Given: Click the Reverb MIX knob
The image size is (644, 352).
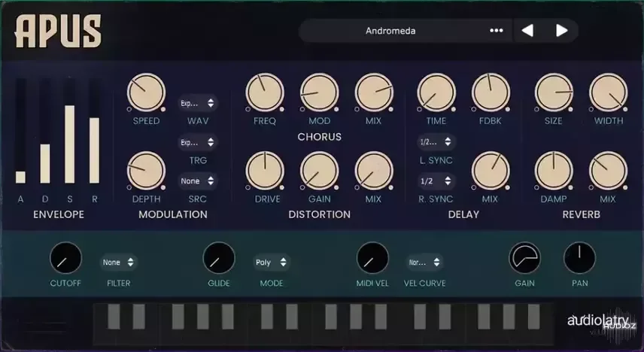Looking at the screenshot, I should click(609, 171).
